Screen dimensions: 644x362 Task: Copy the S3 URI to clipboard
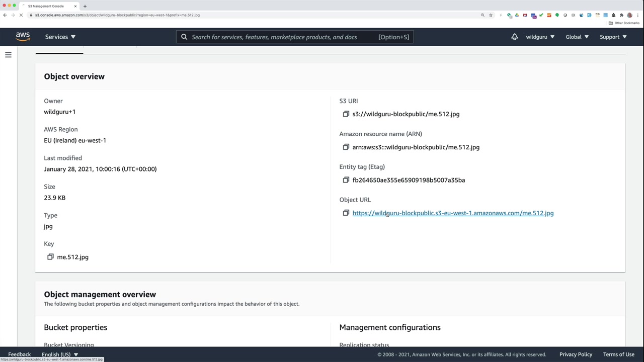[x=346, y=114]
